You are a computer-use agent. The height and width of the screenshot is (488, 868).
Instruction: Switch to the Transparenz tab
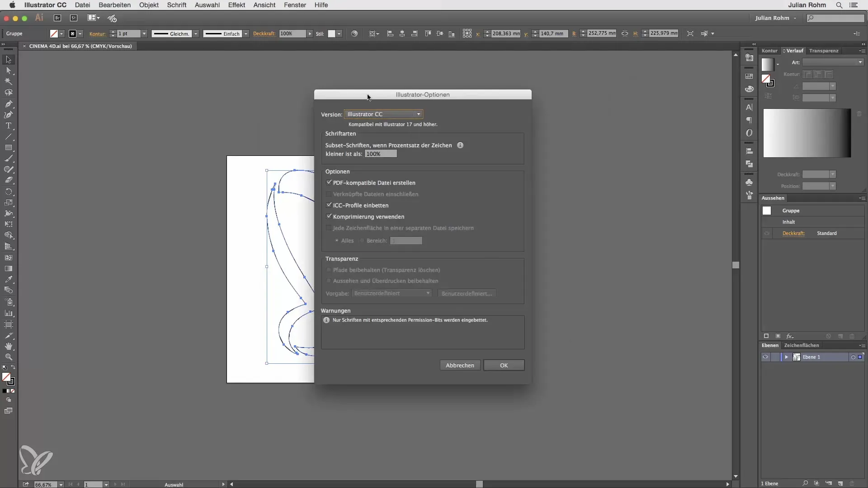(824, 51)
